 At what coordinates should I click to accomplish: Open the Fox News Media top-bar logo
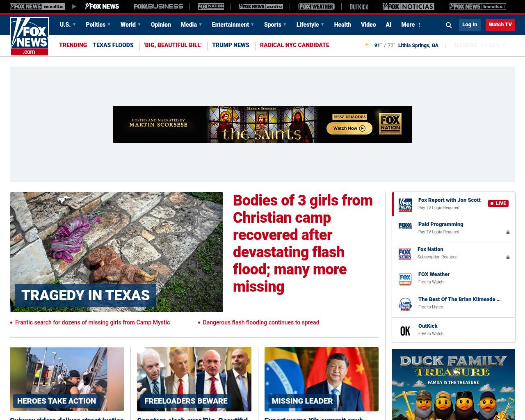click(37, 7)
